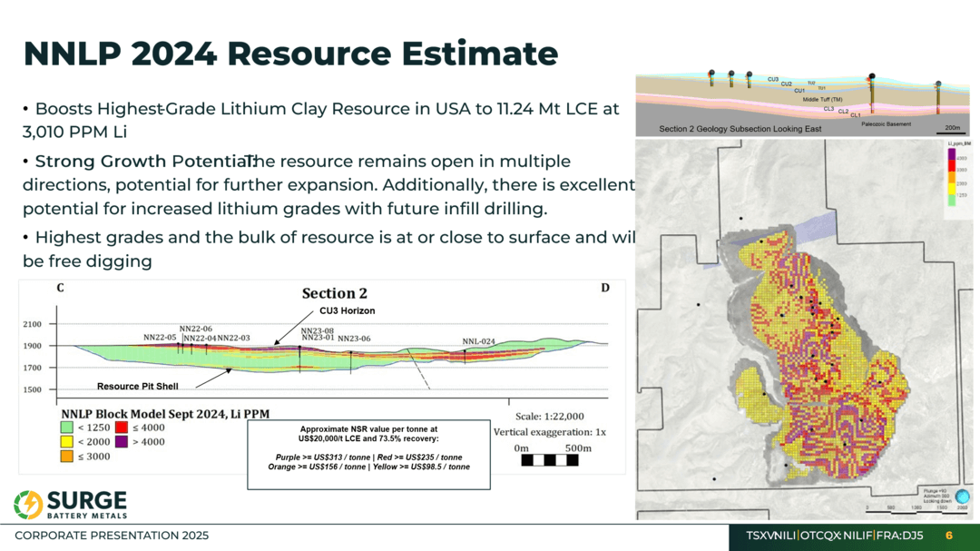This screenshot has width=980, height=551.
Task: Click the 'NNLP 2024 Resource Estimate' slide title
Action: click(290, 54)
